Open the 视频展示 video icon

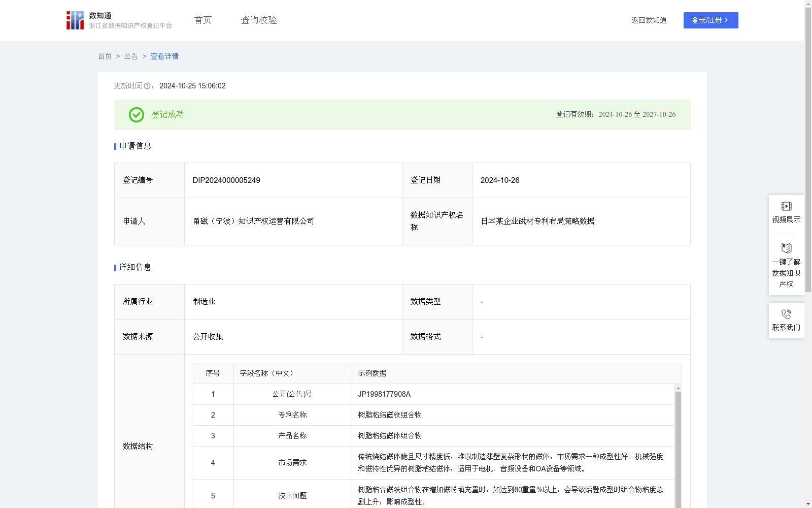tap(786, 206)
